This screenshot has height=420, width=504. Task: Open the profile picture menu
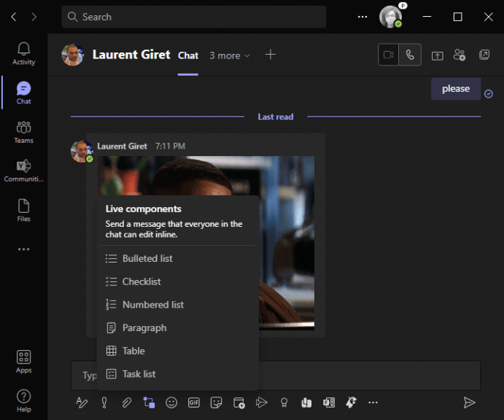click(x=390, y=17)
